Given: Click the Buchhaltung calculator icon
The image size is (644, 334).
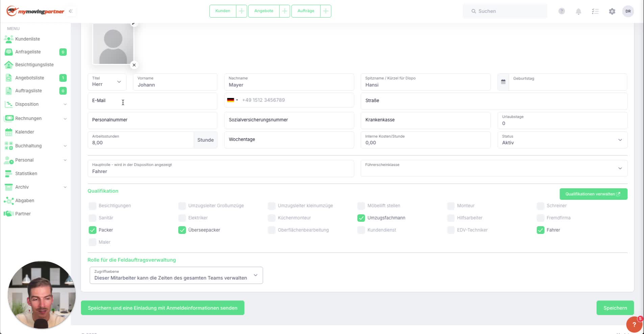Looking at the screenshot, I should click(8, 146).
